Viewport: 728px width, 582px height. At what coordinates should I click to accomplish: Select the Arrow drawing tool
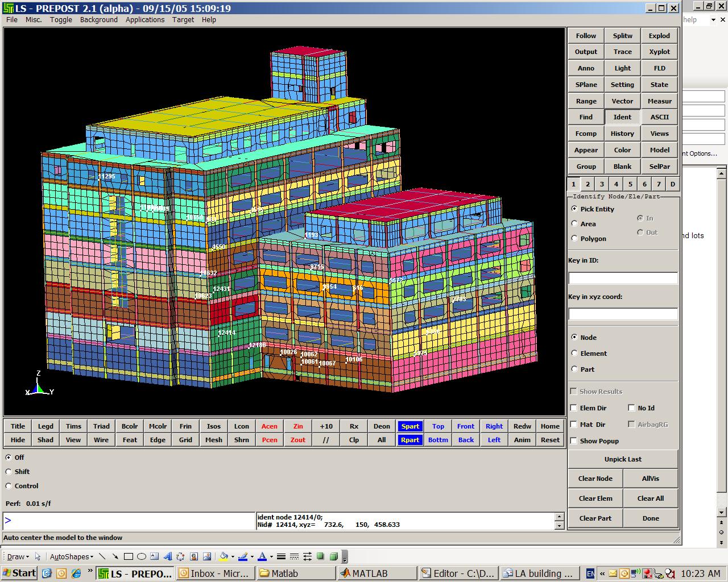115,556
